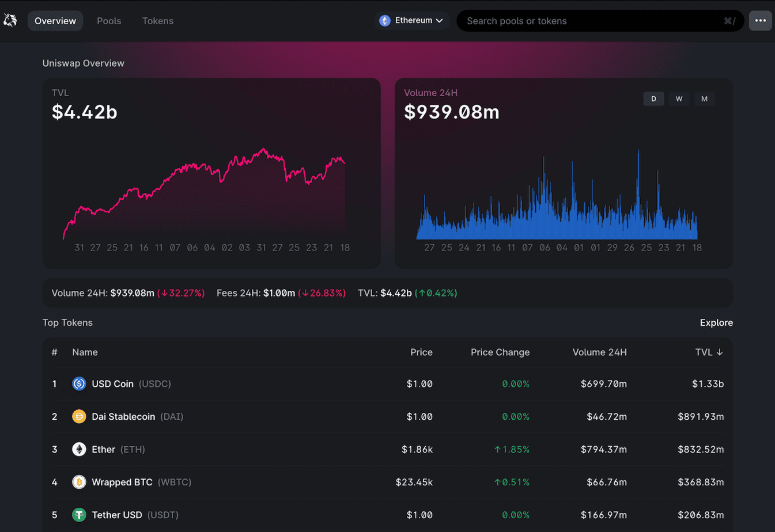775x532 pixels.
Task: Click the Dai Stablecoin token icon
Action: [79, 416]
